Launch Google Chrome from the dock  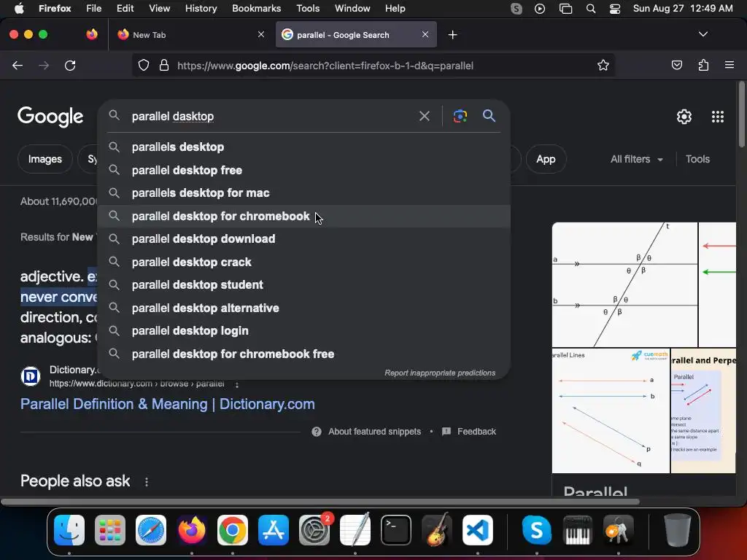pyautogui.click(x=233, y=530)
